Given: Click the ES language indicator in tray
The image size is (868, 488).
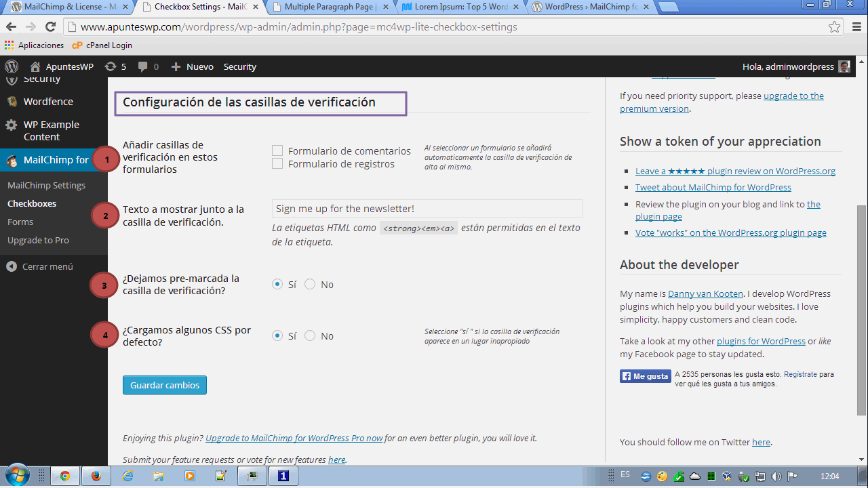Looking at the screenshot, I should (x=625, y=474).
